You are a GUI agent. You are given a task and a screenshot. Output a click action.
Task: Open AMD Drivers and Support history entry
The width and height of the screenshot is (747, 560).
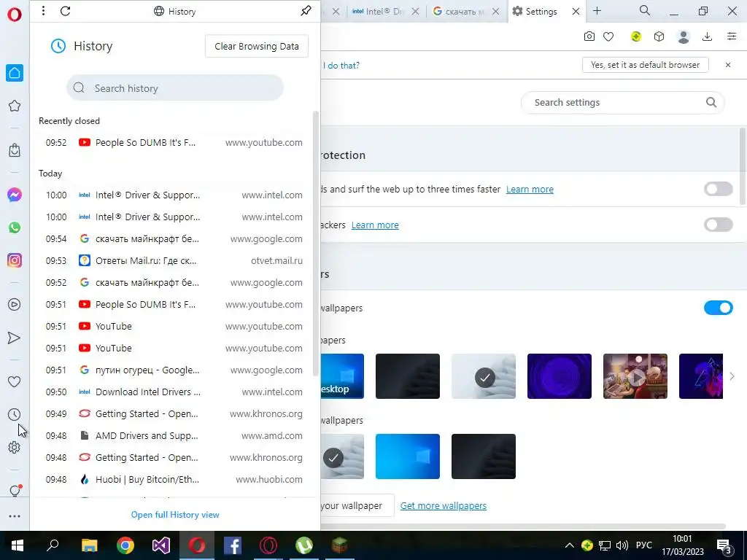click(174, 436)
